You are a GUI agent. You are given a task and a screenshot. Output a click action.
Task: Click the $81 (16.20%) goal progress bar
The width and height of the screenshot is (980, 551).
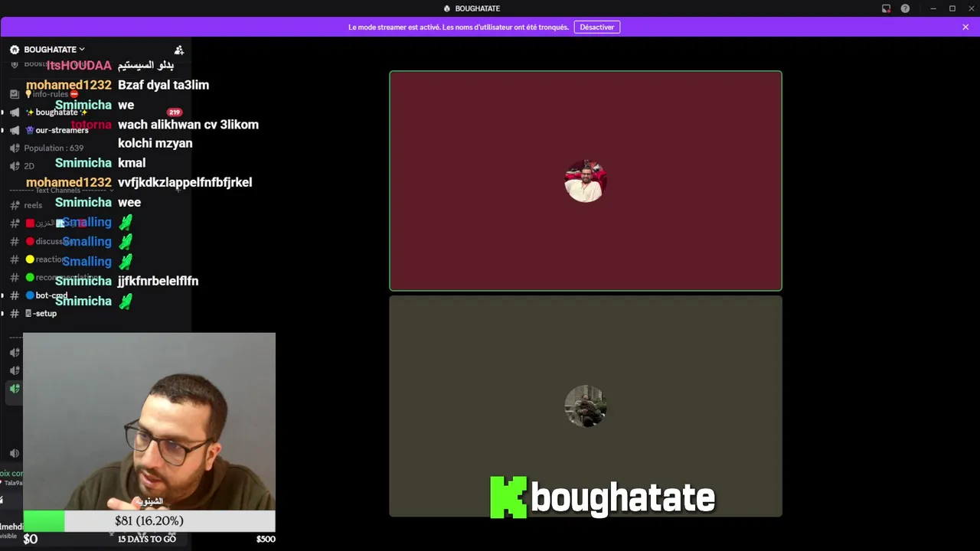tap(149, 521)
